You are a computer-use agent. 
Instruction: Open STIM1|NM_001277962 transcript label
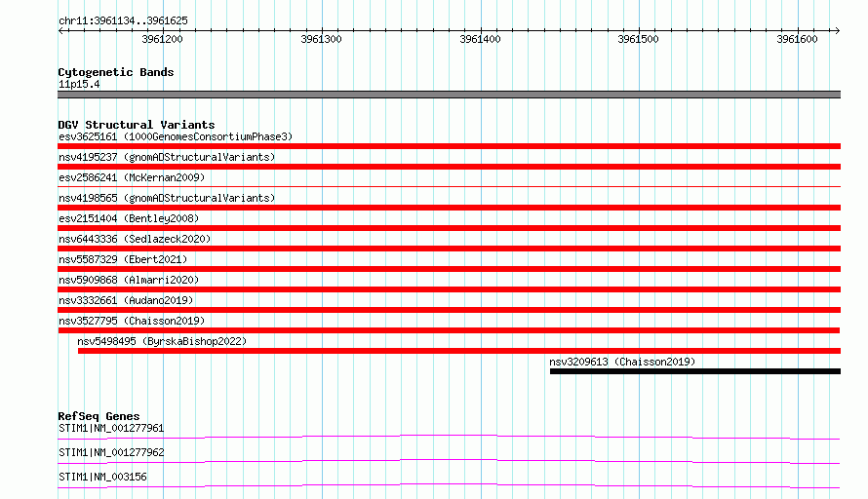click(111, 452)
